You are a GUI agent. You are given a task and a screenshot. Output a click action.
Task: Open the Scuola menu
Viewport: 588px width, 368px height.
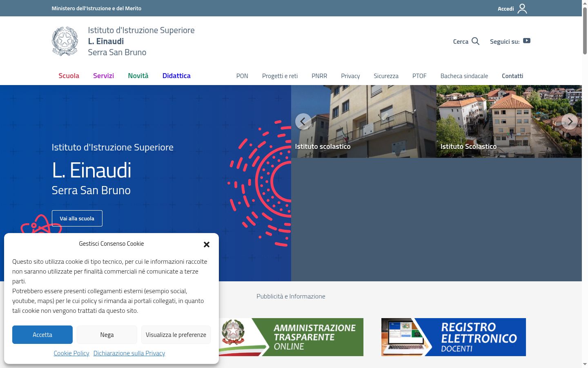[69, 76]
